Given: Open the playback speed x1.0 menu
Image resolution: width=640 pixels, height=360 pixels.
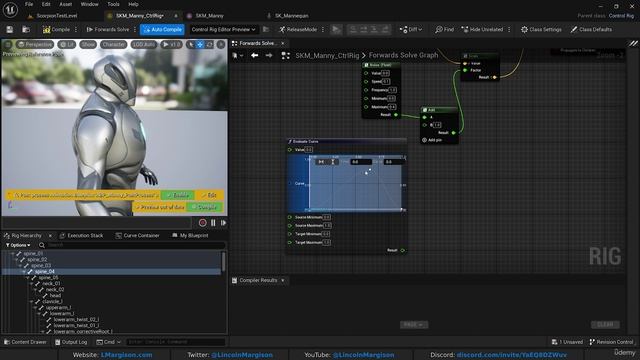Looking at the screenshot, I should pos(172,44).
